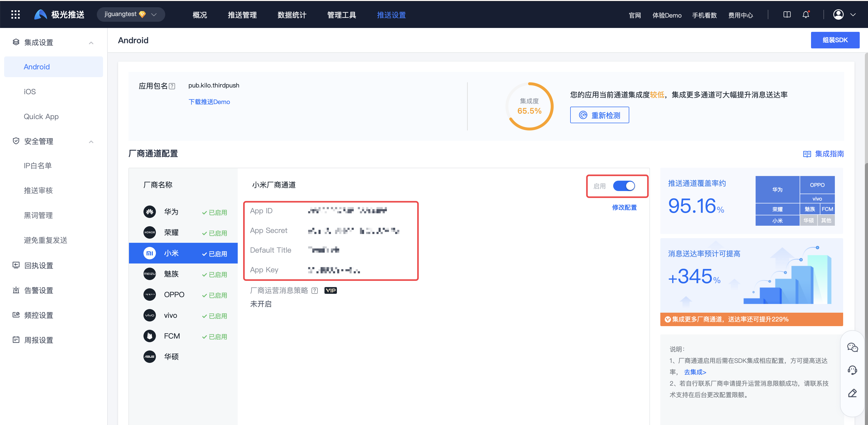The height and width of the screenshot is (425, 868).
Task: Select the 华硕 ASUS vendor logo
Action: 150,357
